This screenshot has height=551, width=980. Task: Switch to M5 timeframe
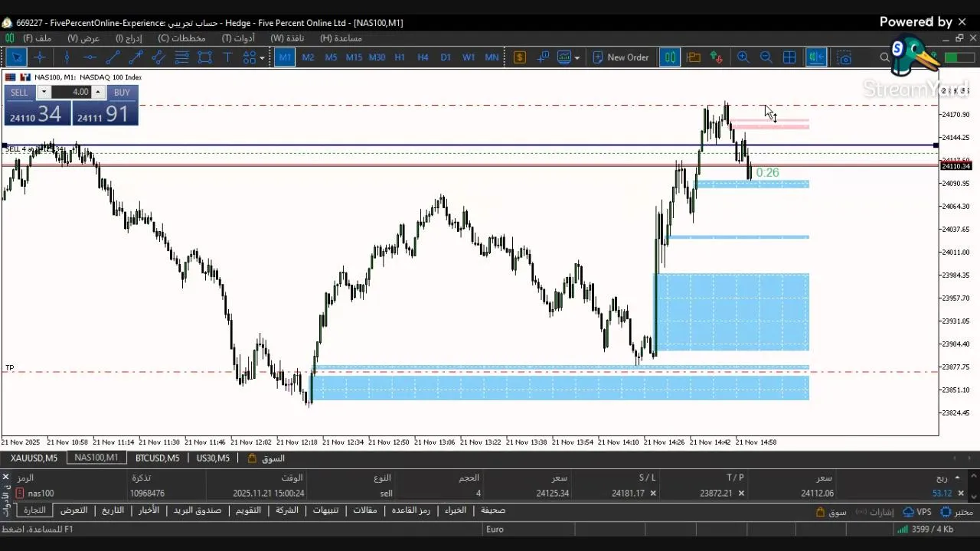click(331, 57)
